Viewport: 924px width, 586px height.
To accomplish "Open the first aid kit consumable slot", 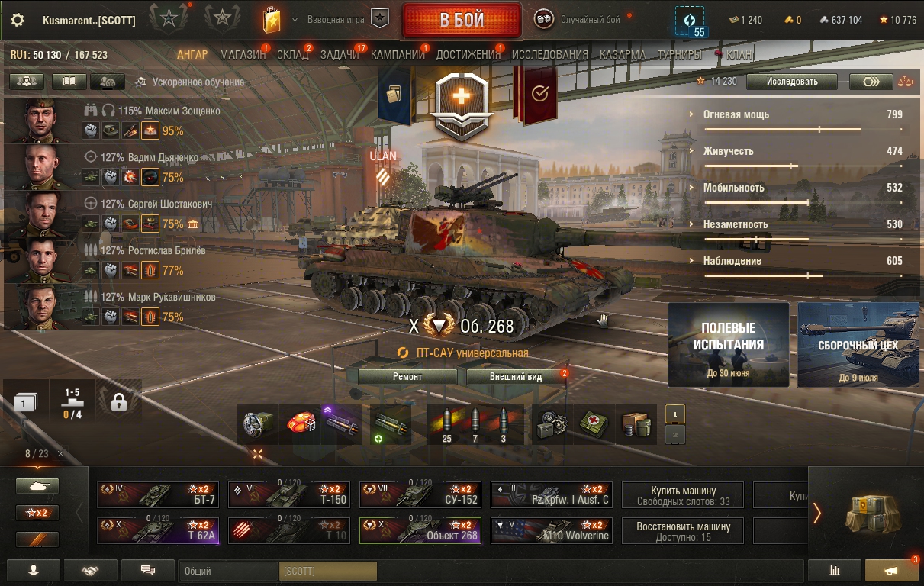I will point(593,424).
